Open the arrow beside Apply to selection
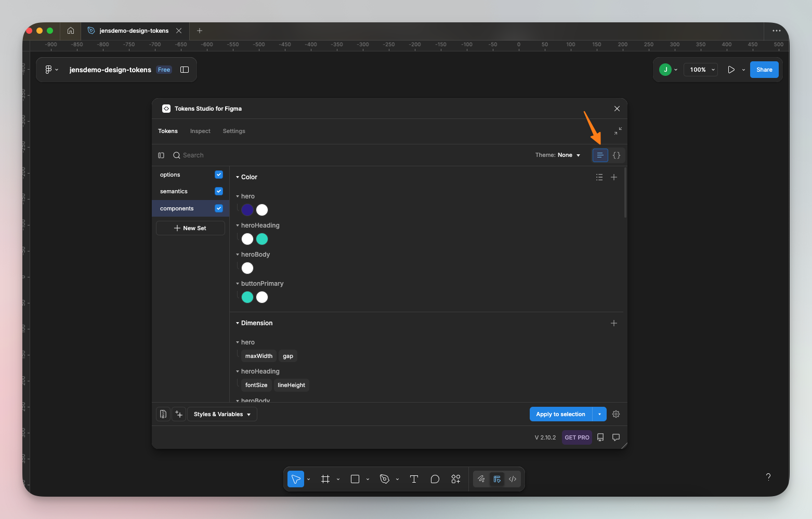The image size is (812, 519). [599, 414]
